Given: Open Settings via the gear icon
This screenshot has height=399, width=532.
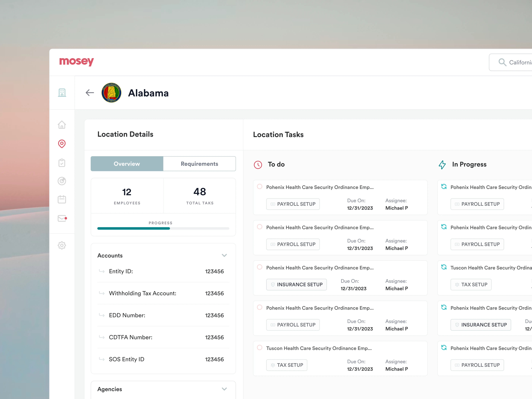Looking at the screenshot, I should [x=62, y=245].
